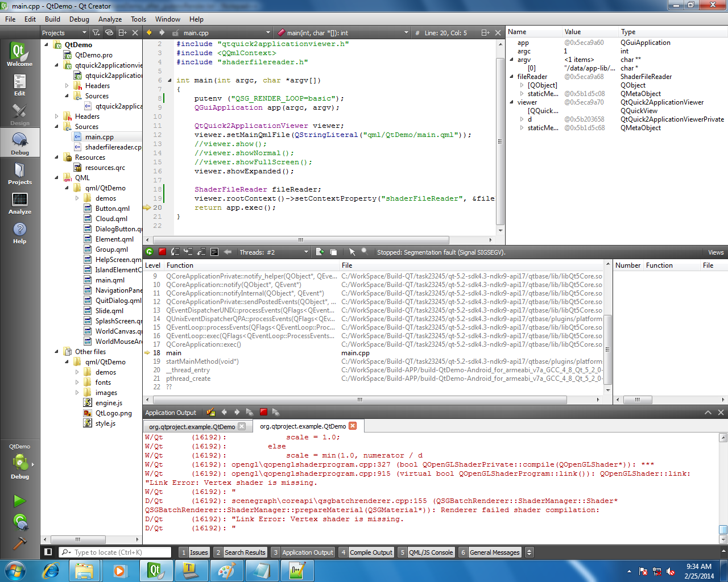
Task: Expand Headers folder under QtDemo
Action: point(57,117)
